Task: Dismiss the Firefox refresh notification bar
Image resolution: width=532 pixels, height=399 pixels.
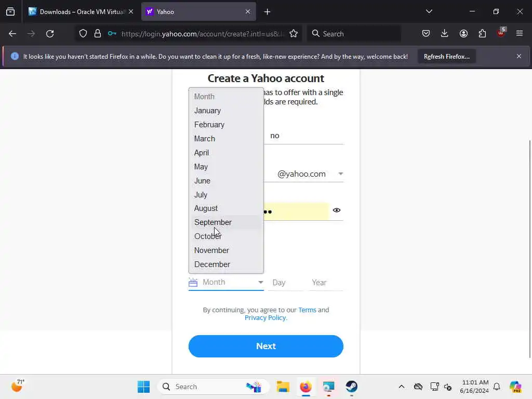Action: (519, 56)
